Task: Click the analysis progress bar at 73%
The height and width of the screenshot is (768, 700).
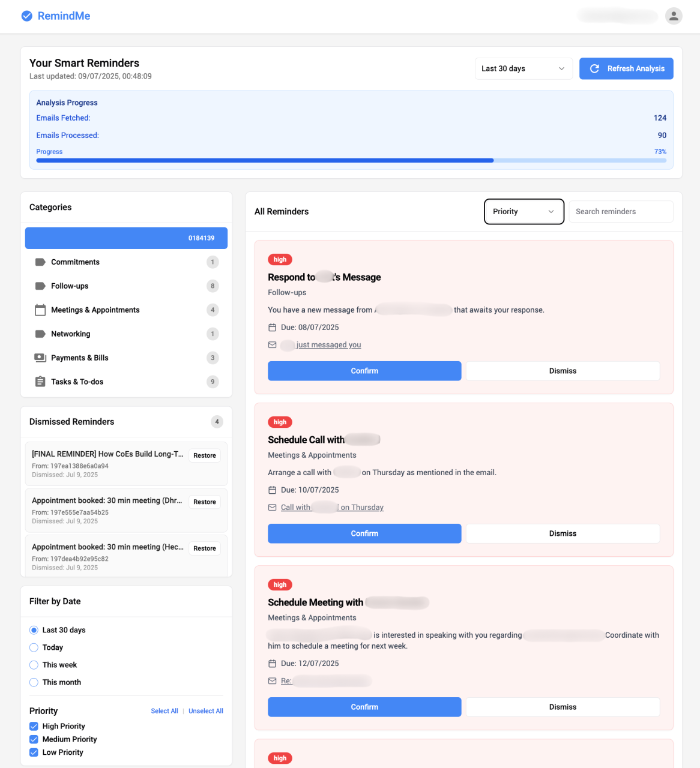Action: pos(351,161)
